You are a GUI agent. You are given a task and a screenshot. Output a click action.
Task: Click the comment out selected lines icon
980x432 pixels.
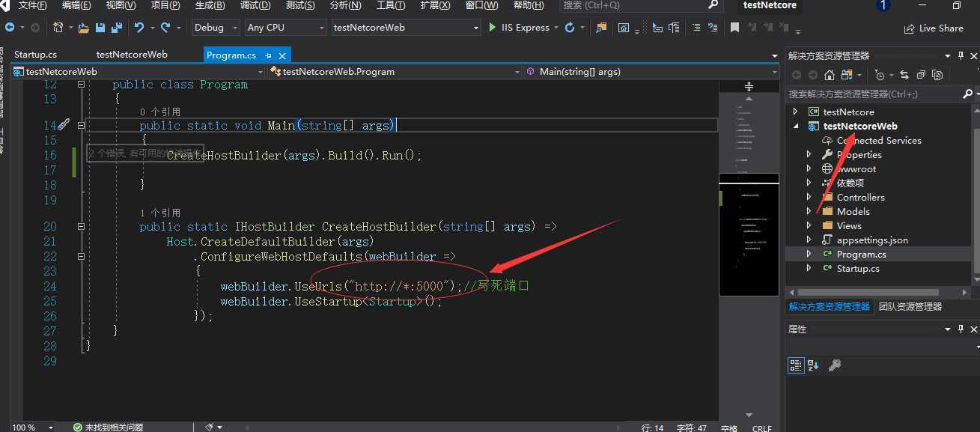(696, 28)
